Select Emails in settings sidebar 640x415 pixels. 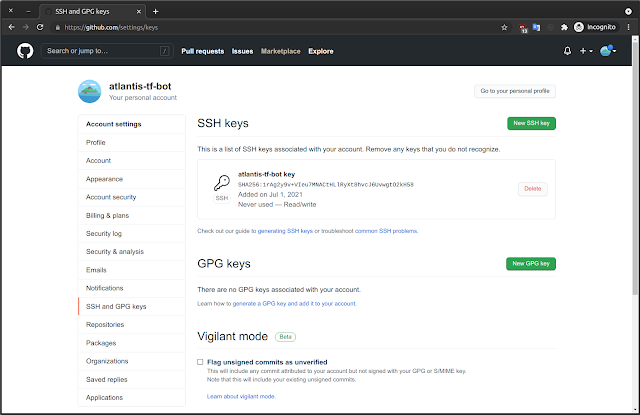pos(131,270)
